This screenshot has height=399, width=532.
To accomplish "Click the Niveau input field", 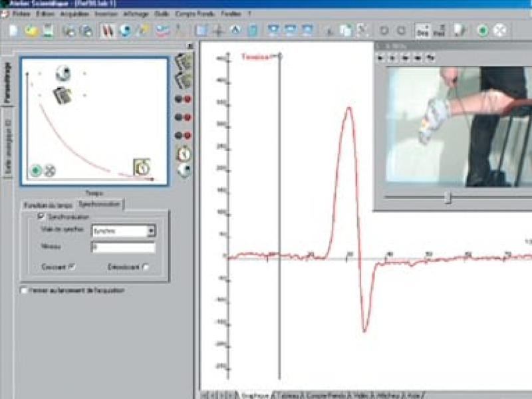I will click(123, 247).
